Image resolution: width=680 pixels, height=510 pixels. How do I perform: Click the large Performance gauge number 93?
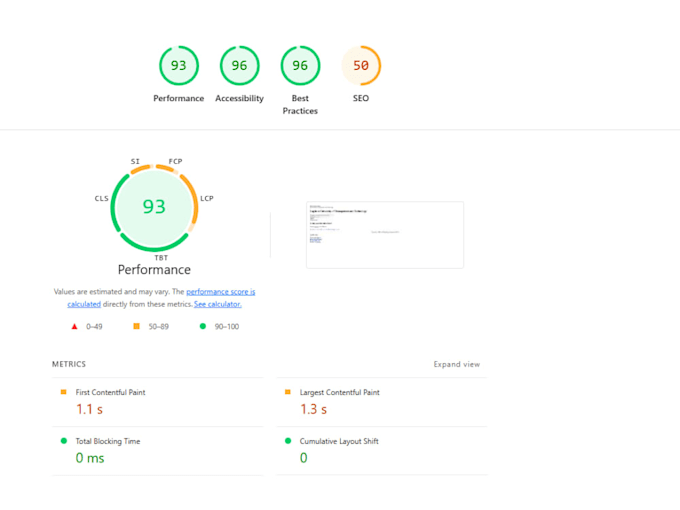pyautogui.click(x=154, y=206)
